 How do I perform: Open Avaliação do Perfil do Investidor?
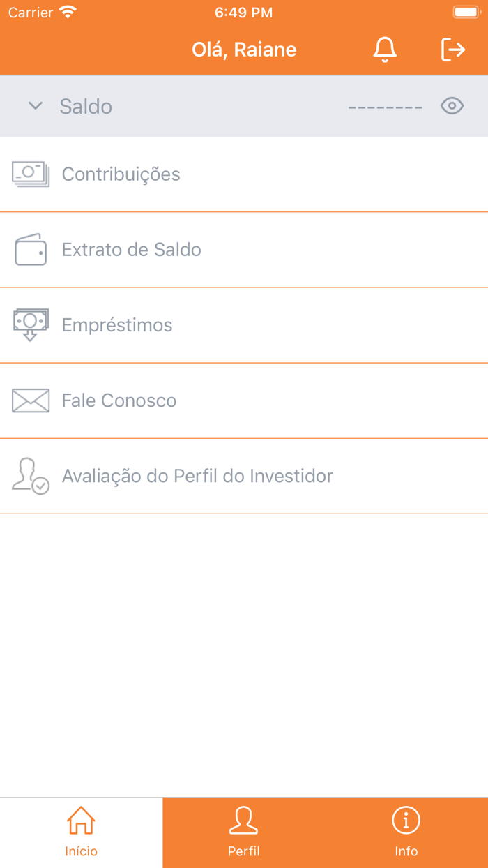(197, 476)
